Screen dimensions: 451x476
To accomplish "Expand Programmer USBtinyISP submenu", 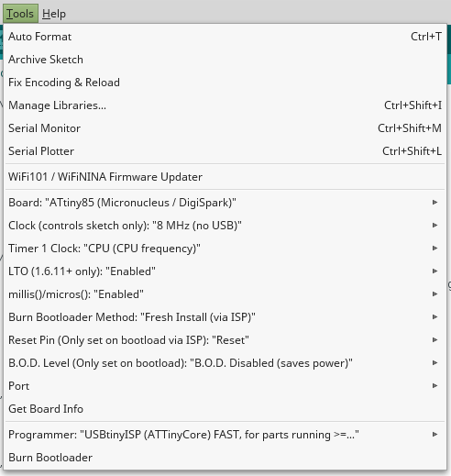I will (x=225, y=435).
